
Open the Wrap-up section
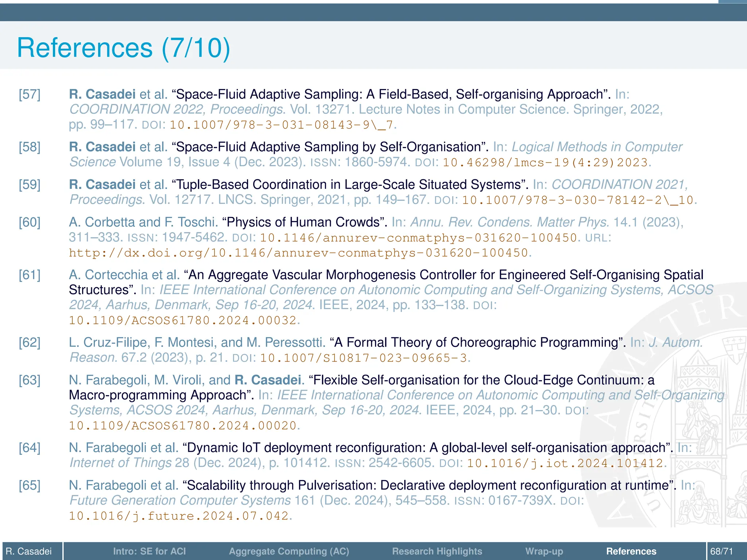pyautogui.click(x=544, y=551)
